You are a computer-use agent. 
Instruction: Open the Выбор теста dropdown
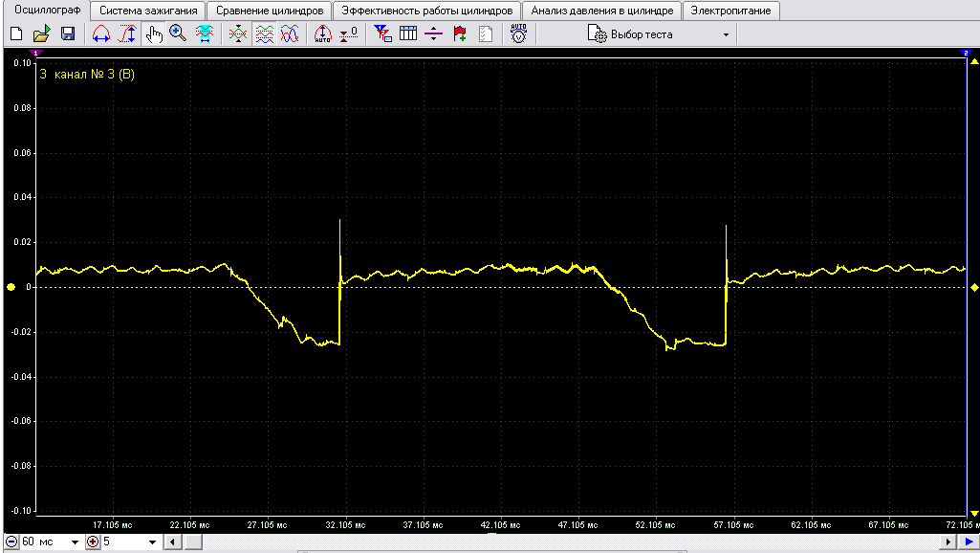(x=660, y=34)
